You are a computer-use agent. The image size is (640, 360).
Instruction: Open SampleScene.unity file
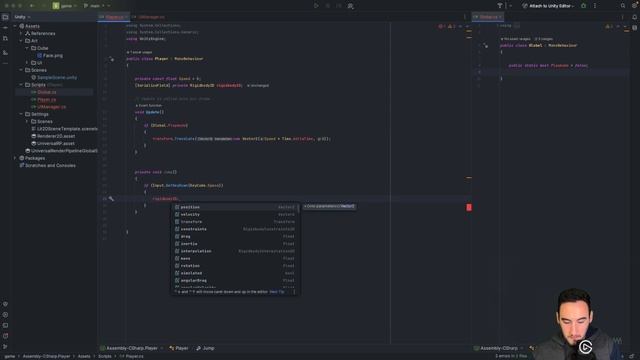pyautogui.click(x=54, y=78)
